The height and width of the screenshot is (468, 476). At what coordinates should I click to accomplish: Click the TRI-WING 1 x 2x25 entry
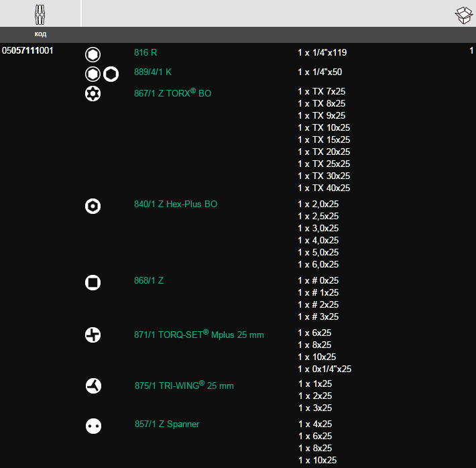315,396
